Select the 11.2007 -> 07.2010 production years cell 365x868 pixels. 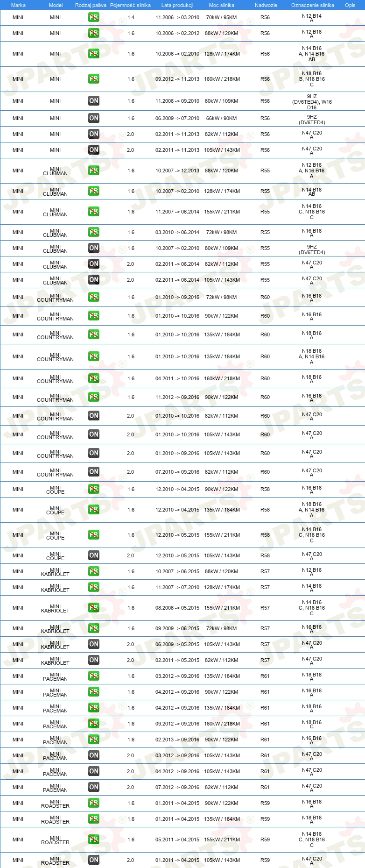tap(177, 587)
